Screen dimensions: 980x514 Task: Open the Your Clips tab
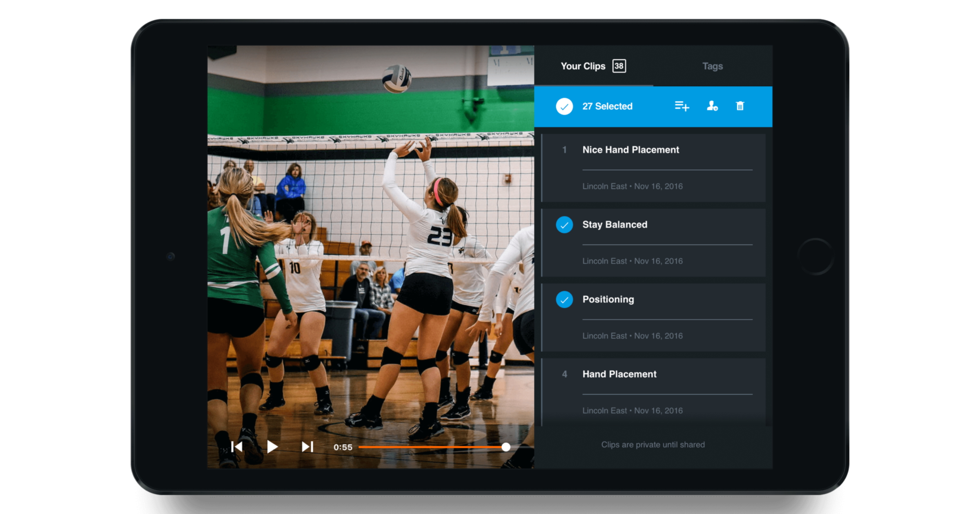click(x=583, y=66)
